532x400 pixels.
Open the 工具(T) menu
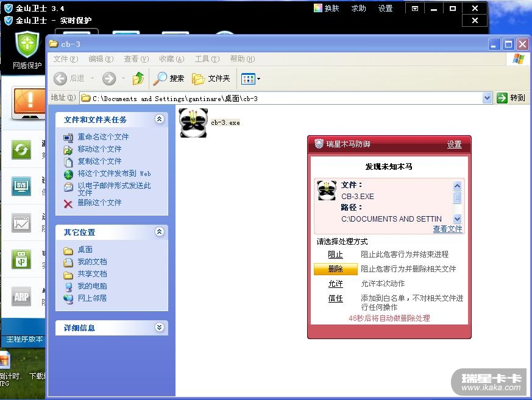click(207, 59)
